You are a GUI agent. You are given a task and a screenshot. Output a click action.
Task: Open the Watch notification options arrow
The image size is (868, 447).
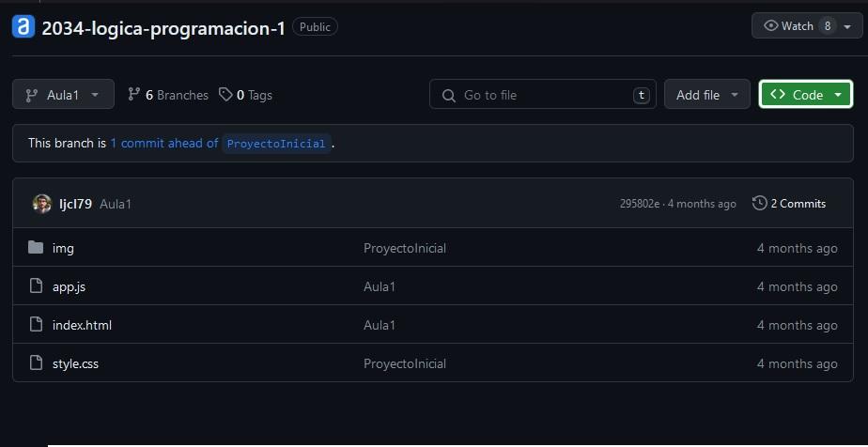[x=847, y=26]
